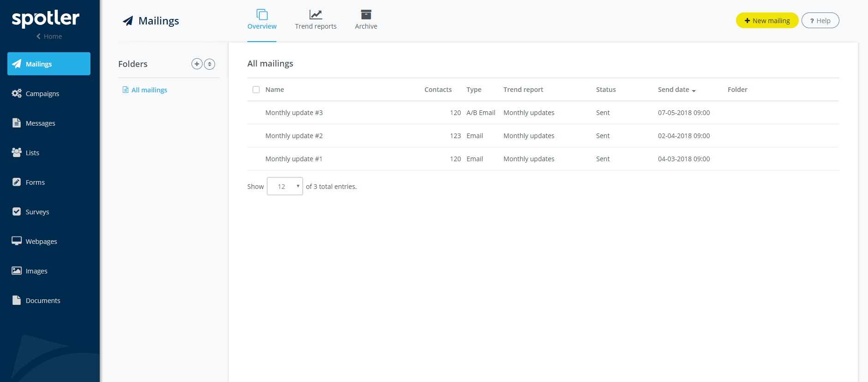This screenshot has width=868, height=382.
Task: Open Surveys from the sidebar
Action: point(37,212)
